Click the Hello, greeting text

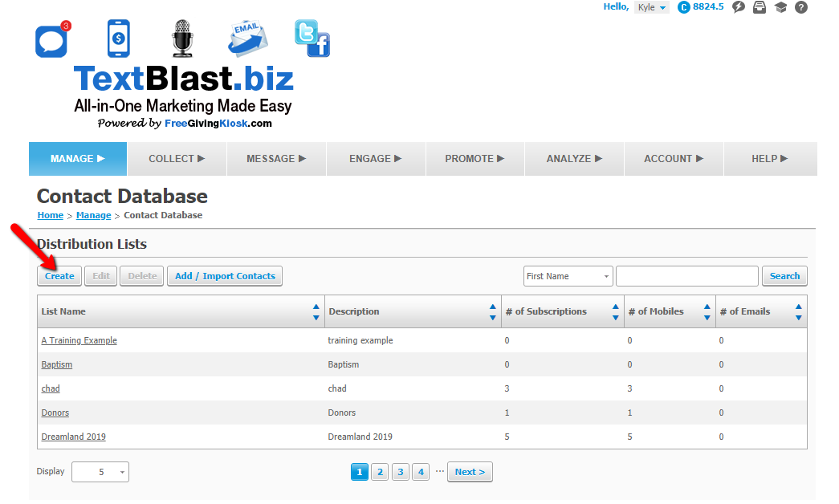[616, 7]
